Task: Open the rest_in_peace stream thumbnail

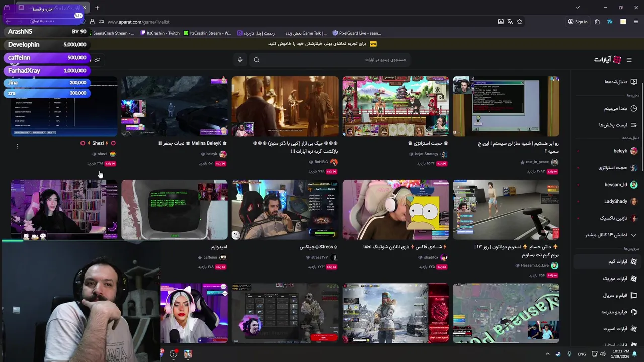Action: pyautogui.click(x=506, y=106)
